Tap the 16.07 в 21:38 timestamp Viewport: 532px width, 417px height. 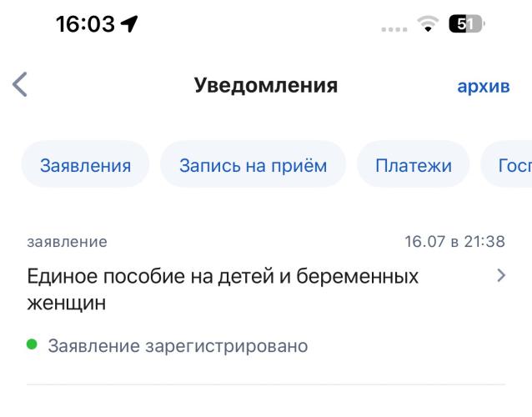pyautogui.click(x=455, y=242)
